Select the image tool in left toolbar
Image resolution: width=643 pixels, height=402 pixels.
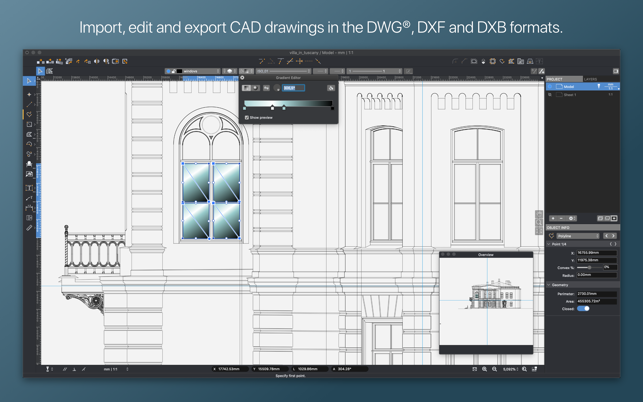tap(29, 174)
